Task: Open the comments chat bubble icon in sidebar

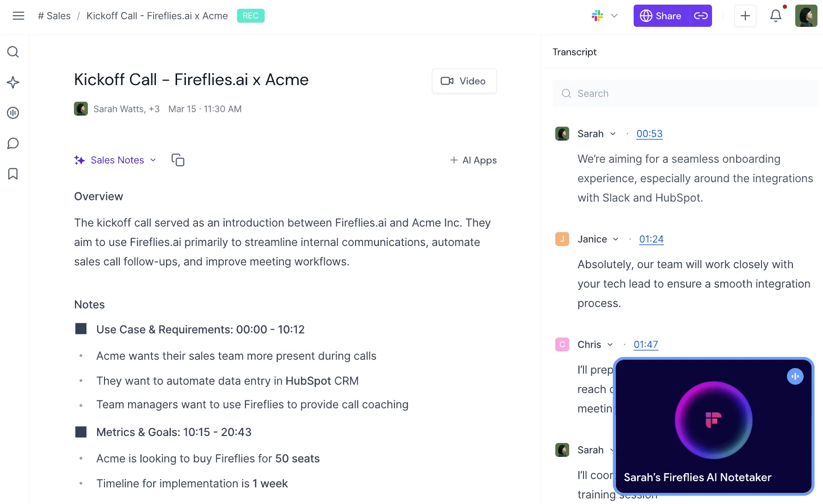Action: click(13, 143)
